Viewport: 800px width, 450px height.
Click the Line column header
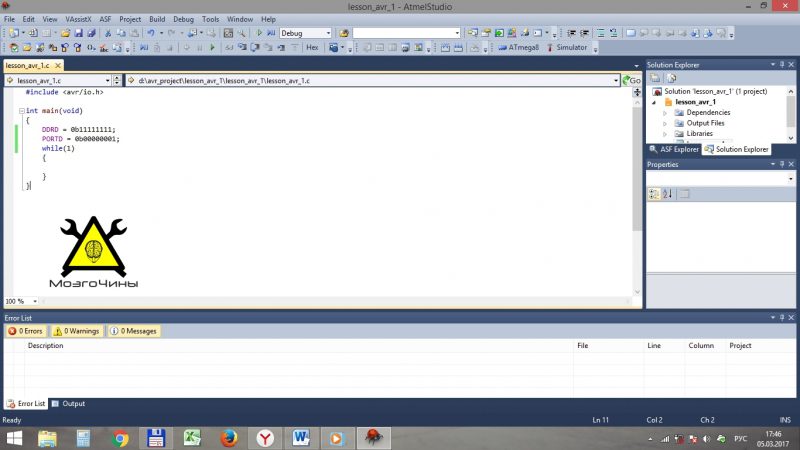click(654, 345)
